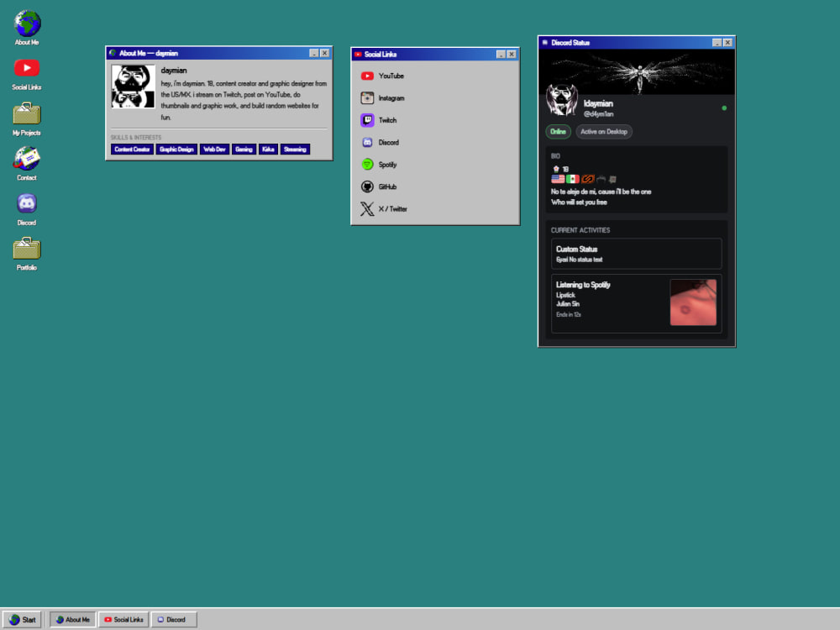Open the Portfolio folder icon
Image resolution: width=840 pixels, height=630 pixels.
tap(27, 248)
